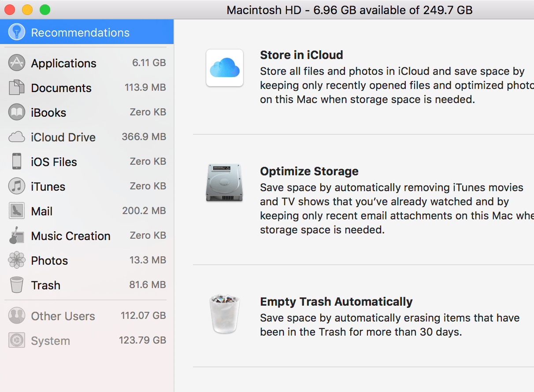This screenshot has width=534, height=392.
Task: Select the Optimize Storage hard drive icon
Action: point(225,184)
